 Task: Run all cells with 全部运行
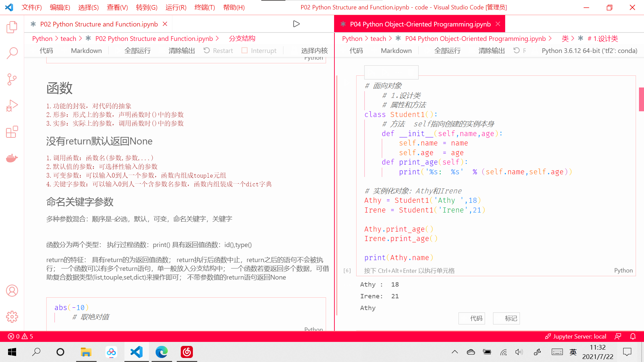tap(138, 50)
